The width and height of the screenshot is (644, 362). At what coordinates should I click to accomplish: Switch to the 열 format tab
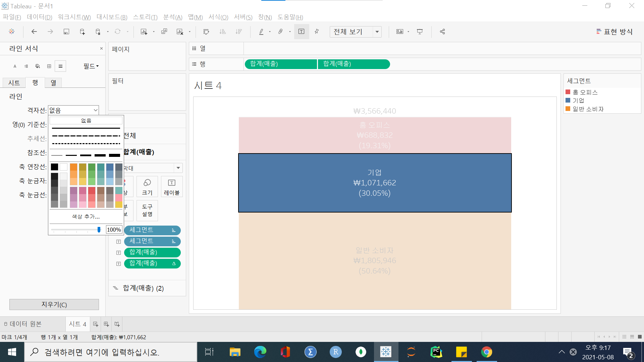tap(53, 82)
